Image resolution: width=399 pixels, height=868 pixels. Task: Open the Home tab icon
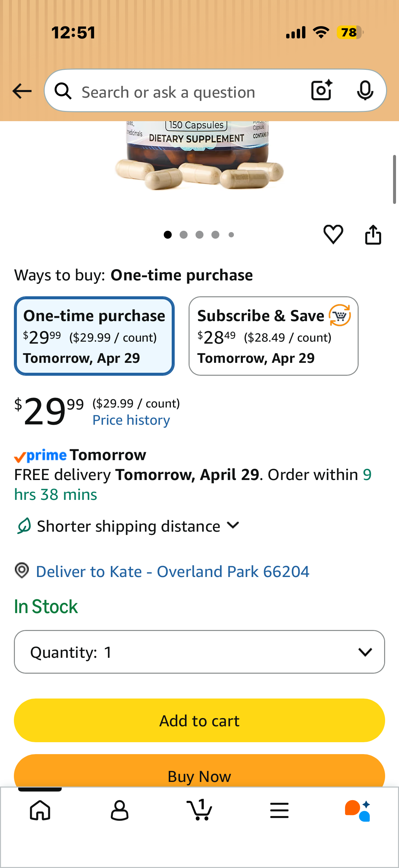tap(40, 810)
